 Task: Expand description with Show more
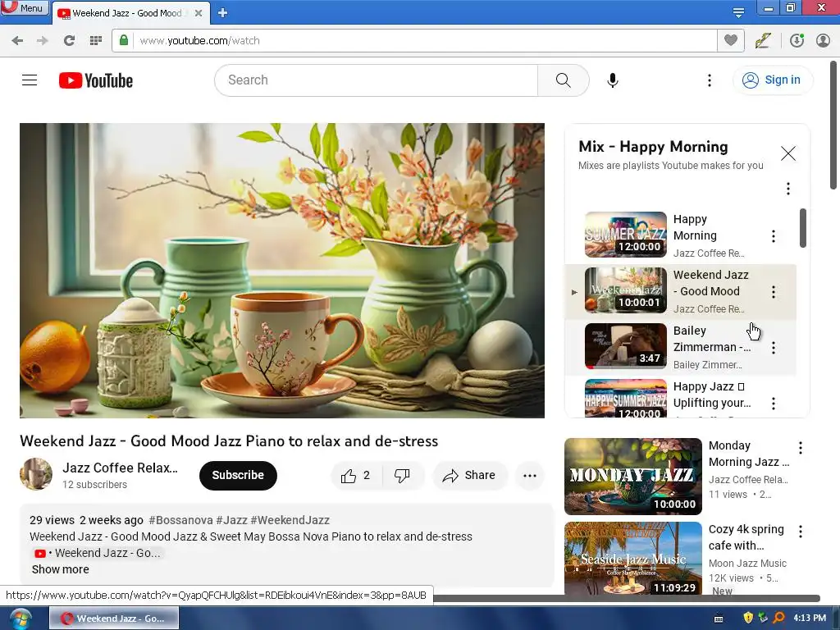click(x=61, y=569)
